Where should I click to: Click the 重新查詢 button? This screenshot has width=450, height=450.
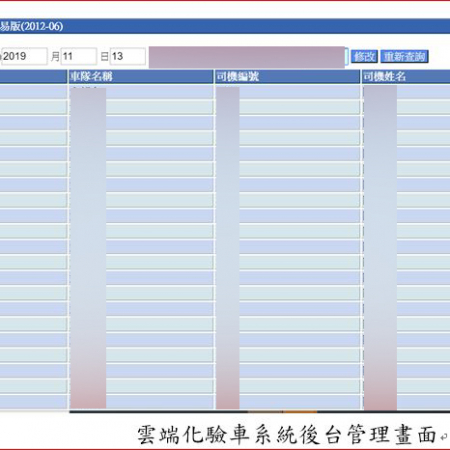point(404,56)
